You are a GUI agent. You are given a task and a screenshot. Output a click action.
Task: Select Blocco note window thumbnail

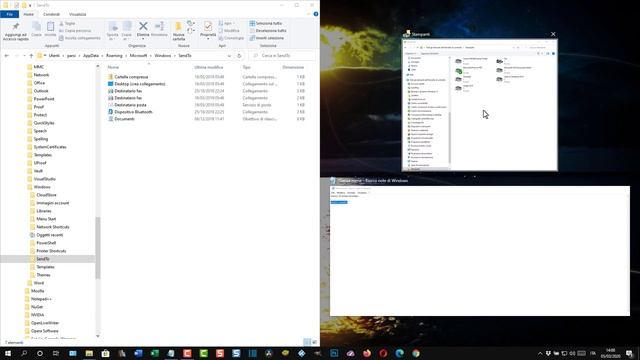coord(480,251)
